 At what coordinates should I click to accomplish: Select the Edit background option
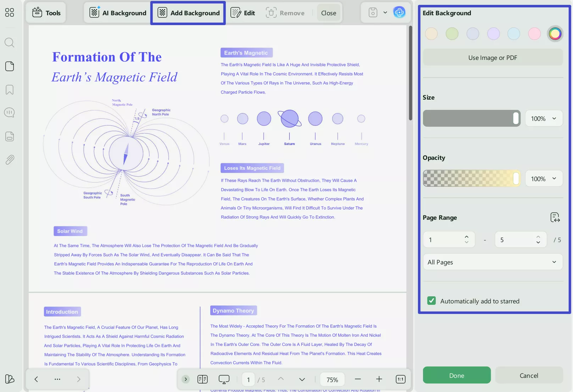(243, 13)
